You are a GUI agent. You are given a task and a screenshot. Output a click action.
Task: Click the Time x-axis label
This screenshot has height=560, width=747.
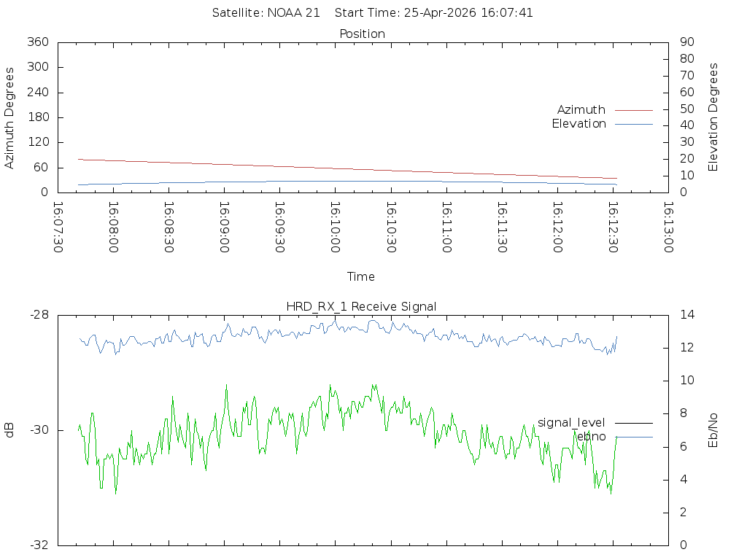[361, 277]
